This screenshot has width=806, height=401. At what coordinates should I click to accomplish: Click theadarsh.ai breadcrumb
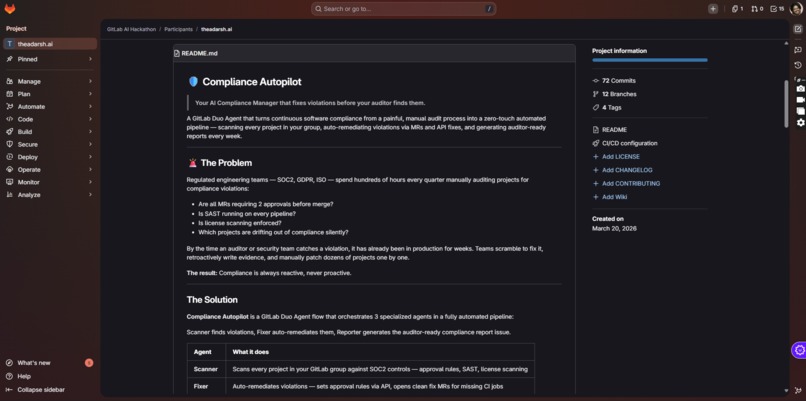point(216,29)
